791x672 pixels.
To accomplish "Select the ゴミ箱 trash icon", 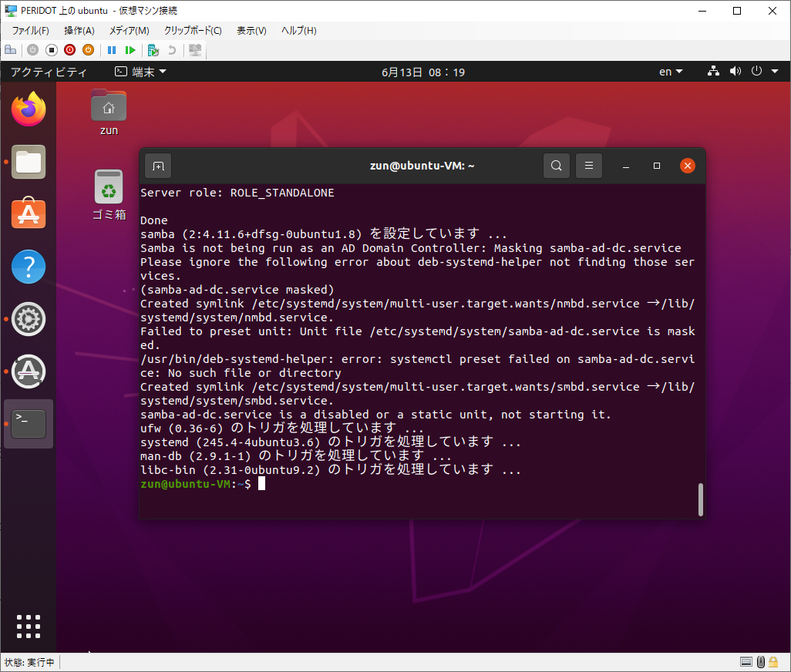I will [x=109, y=195].
